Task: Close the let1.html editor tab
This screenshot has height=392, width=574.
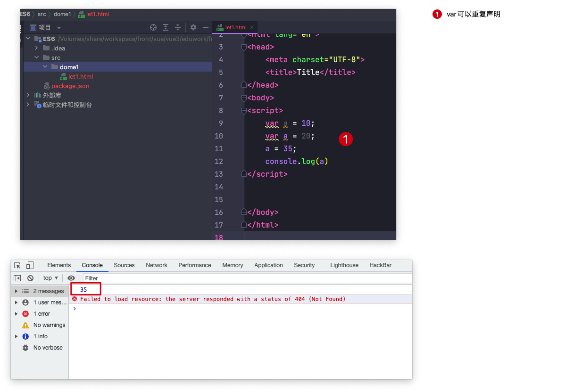Action: tap(252, 27)
